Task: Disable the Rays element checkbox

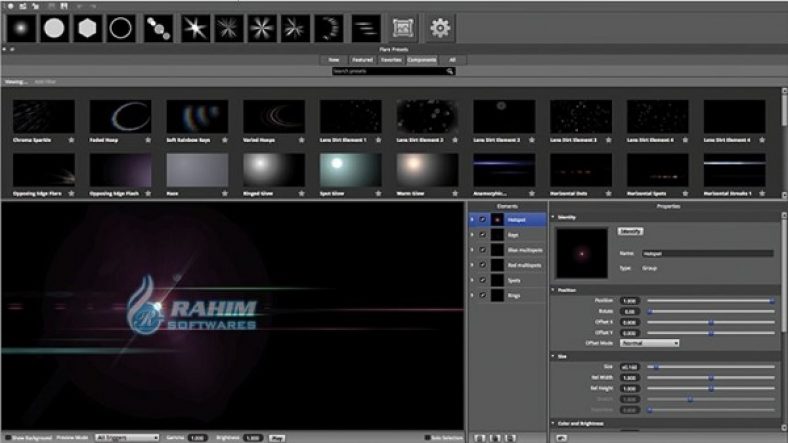Action: 482,235
